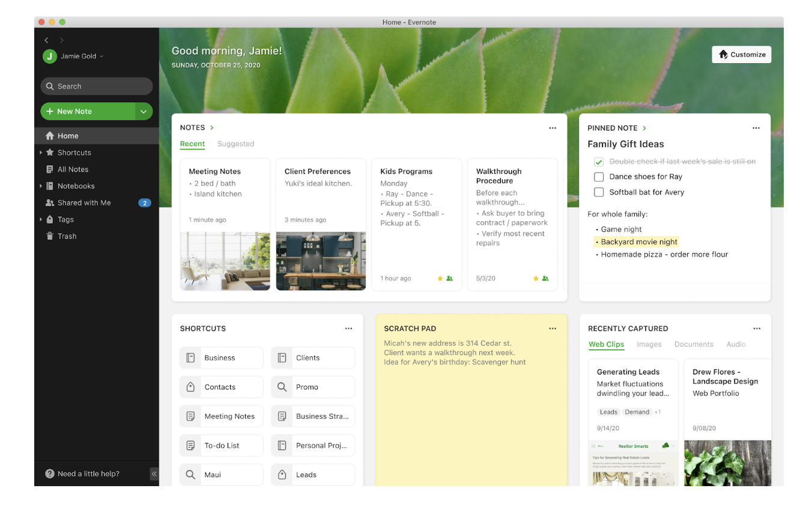Click the Home icon in sidebar
This screenshot has height=506, width=812.
[x=50, y=136]
